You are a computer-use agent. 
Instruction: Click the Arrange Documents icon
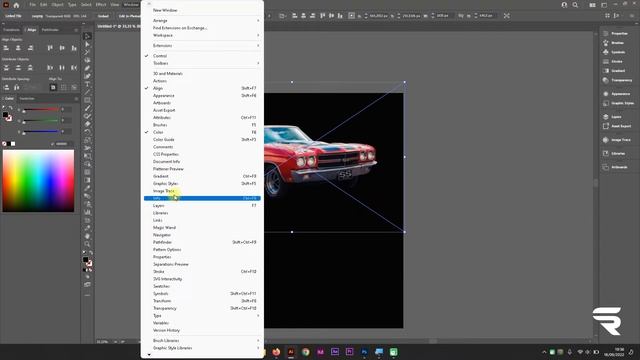[x=592, y=5]
